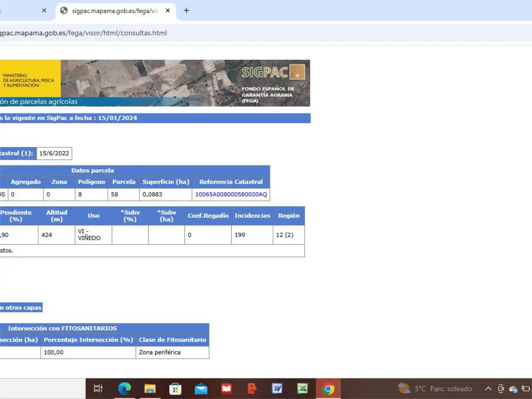
Task: Click the Región column header
Action: pyautogui.click(x=289, y=216)
